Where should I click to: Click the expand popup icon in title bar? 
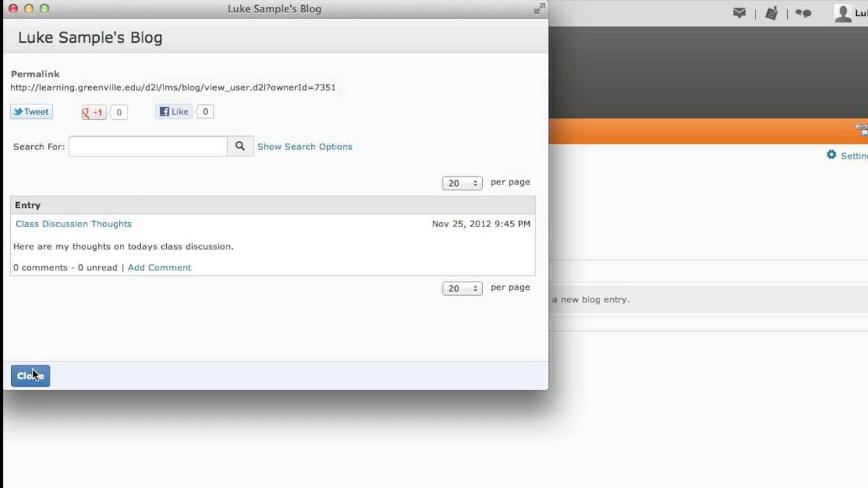click(x=539, y=9)
